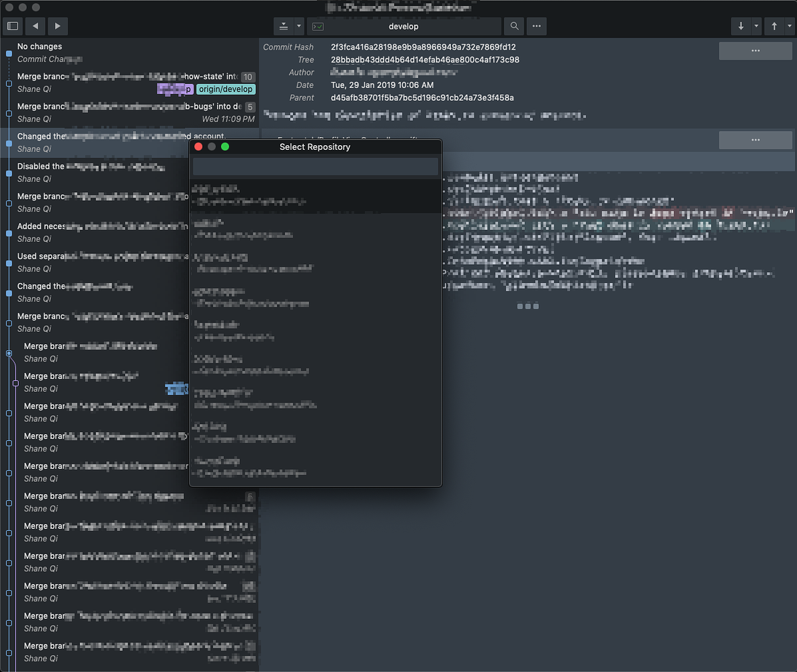Push with the up arrow icon
Viewport: 797px width, 672px height.
pyautogui.click(x=774, y=26)
